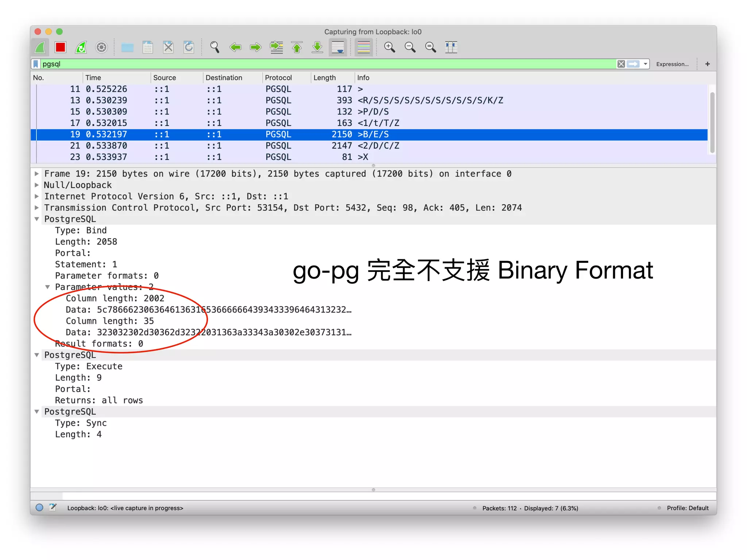Image resolution: width=747 pixels, height=560 pixels.
Task: Jump to the last packet
Action: 317,47
